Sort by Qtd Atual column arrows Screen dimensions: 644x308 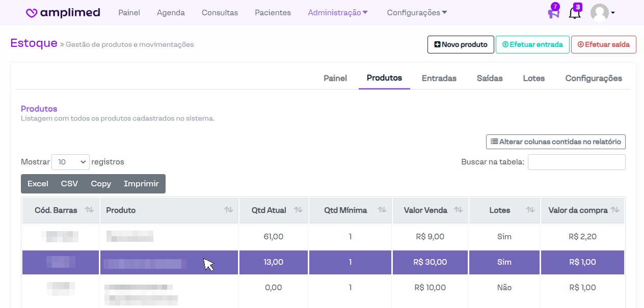click(298, 210)
